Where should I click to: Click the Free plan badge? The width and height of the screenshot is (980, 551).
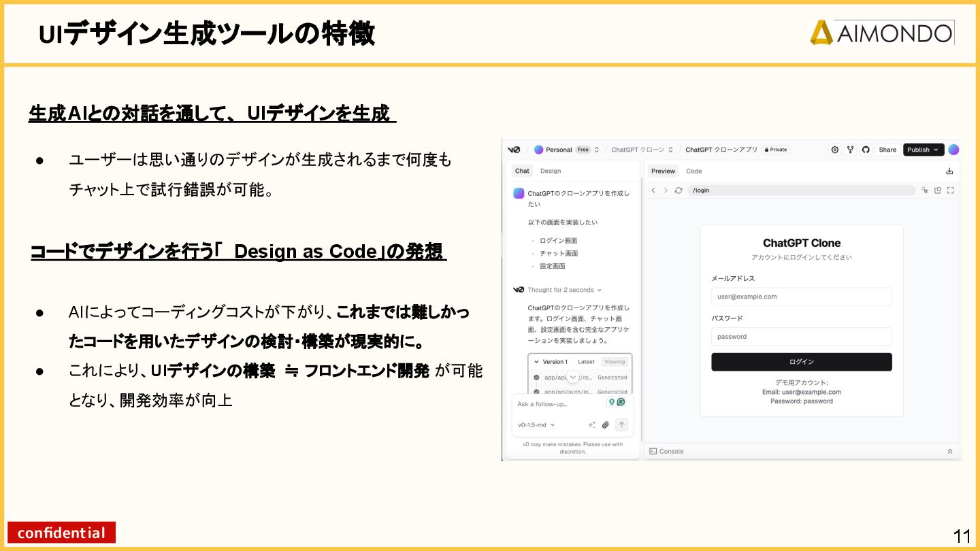[x=583, y=150]
